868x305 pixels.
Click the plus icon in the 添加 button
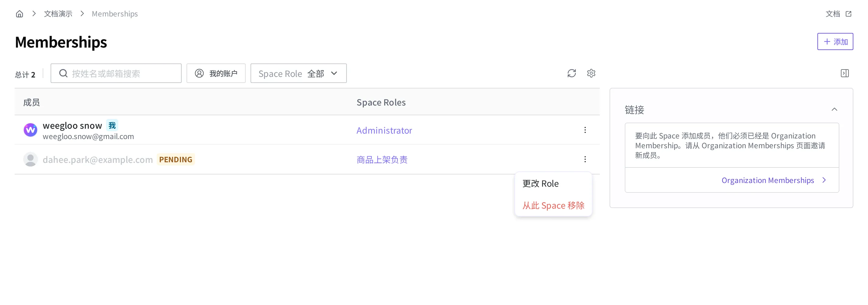pos(827,41)
